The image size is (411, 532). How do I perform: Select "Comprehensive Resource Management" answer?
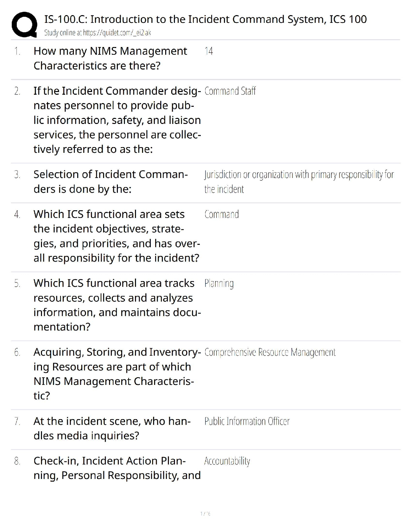tap(270, 352)
